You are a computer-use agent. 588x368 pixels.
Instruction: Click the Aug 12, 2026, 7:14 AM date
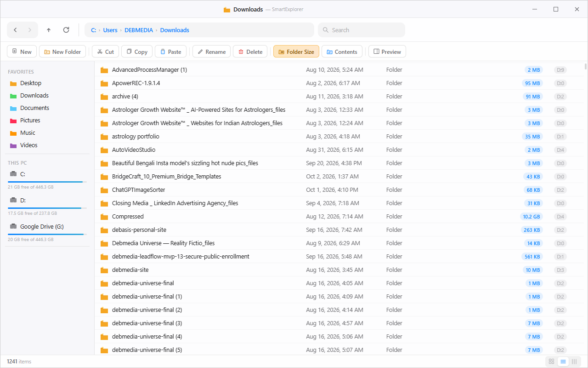coord(334,217)
